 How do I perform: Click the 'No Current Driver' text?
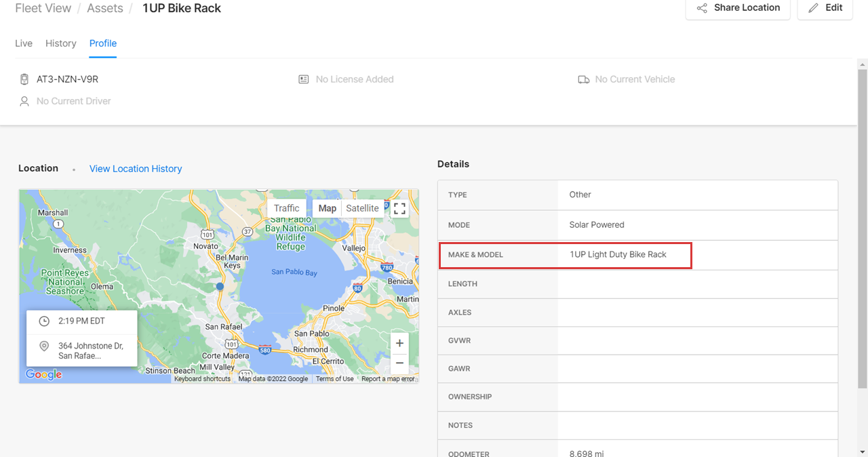click(74, 101)
